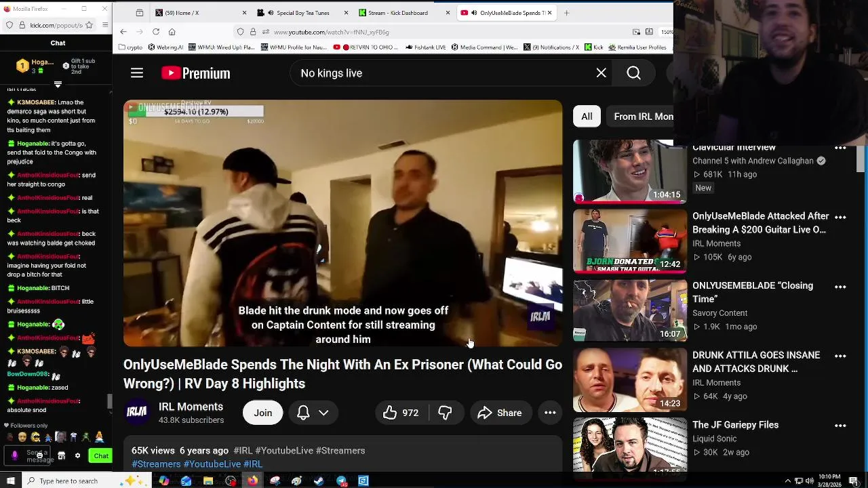
Task: Run the search with the magnifier icon
Action: click(634, 73)
